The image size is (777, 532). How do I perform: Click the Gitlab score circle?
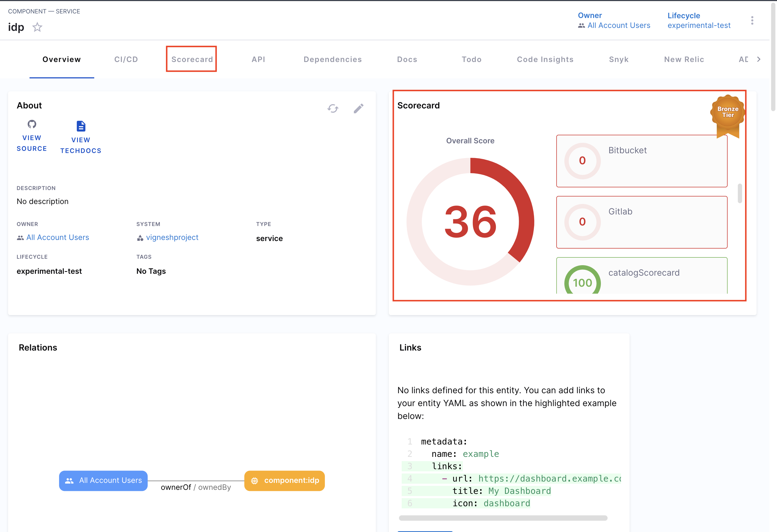pos(582,222)
